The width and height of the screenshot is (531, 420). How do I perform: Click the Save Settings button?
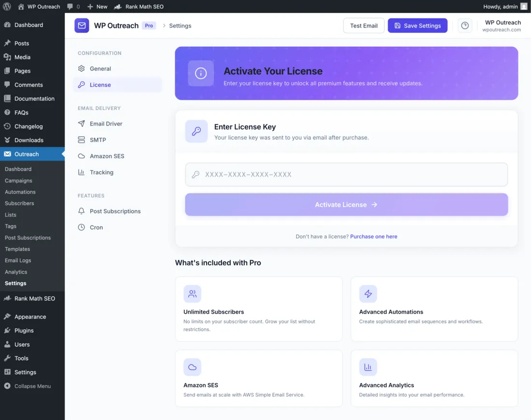[417, 25]
